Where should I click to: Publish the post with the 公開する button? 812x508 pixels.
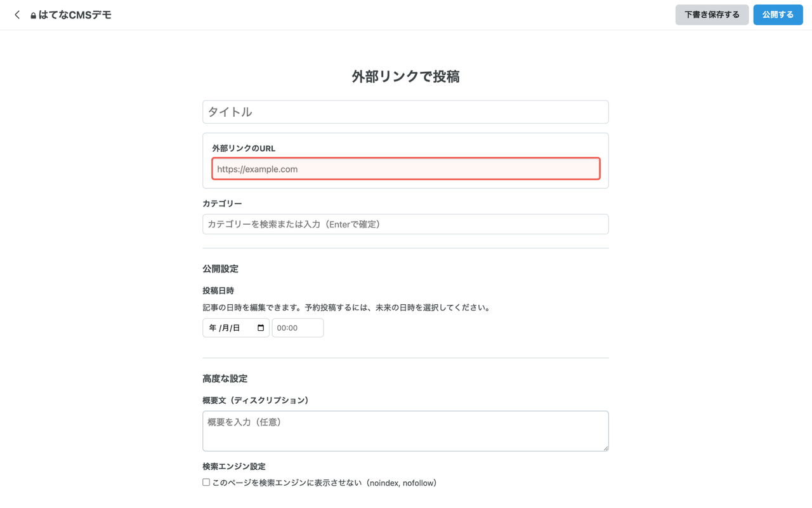778,14
